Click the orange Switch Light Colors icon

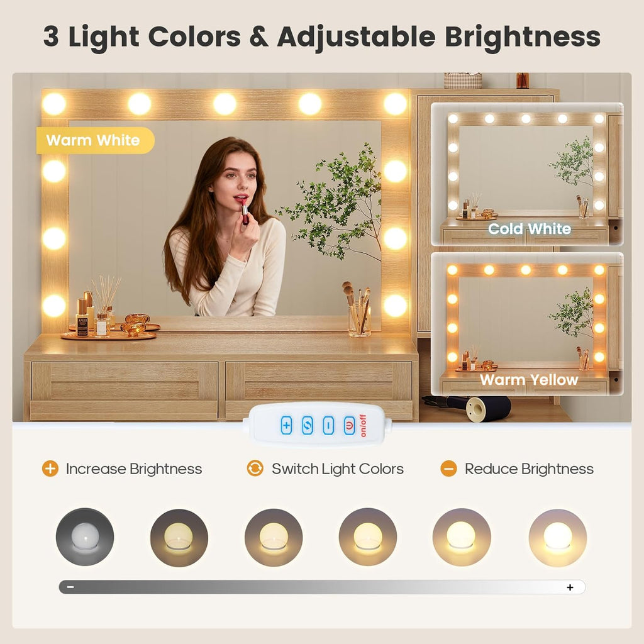pos(255,469)
